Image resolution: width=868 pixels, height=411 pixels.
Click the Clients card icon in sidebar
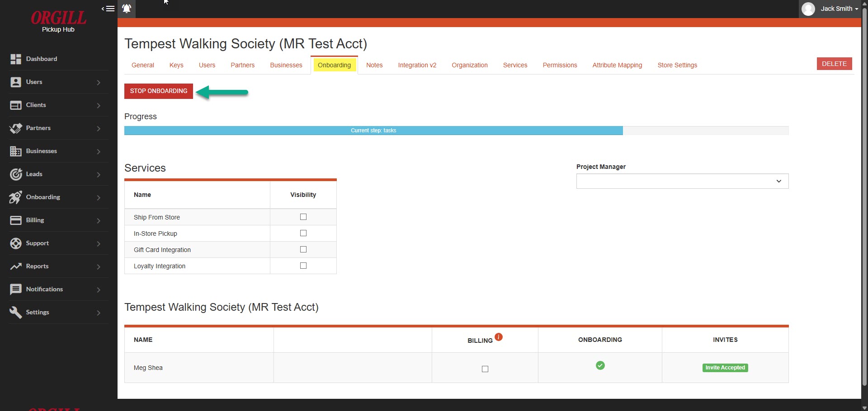click(16, 105)
